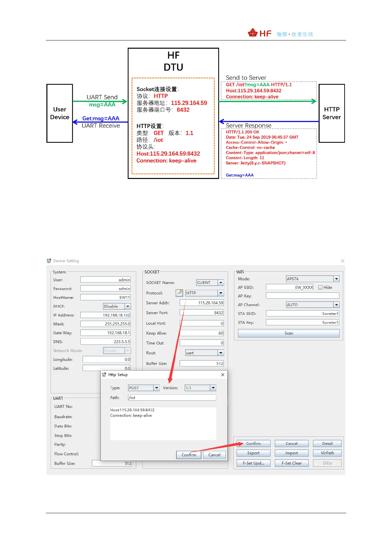Screen dimensions: 392x554
Task: Click the Gate Way field
Action: pos(106,333)
